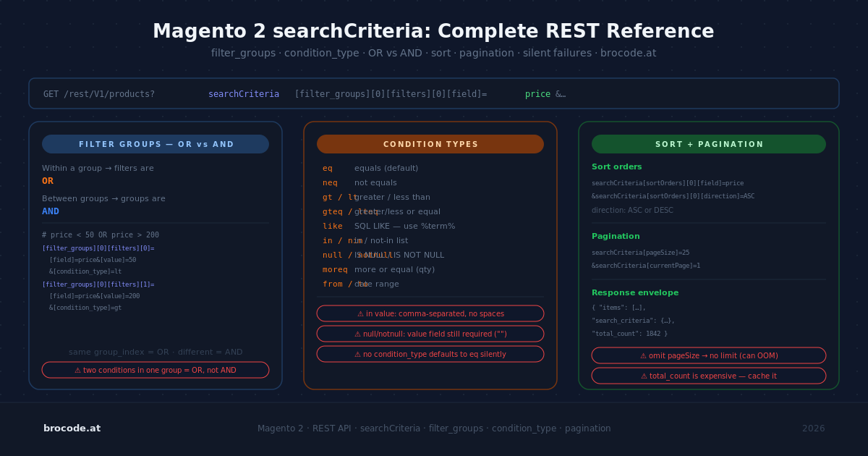Click '[filter_groups][0][filters][0][field]=' in the URL bar

click(x=391, y=94)
